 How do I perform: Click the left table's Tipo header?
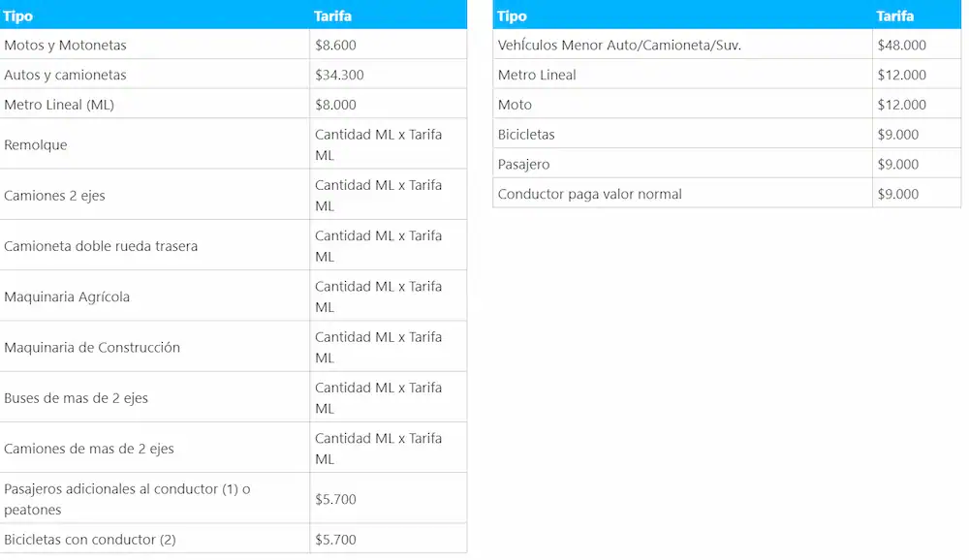(154, 16)
